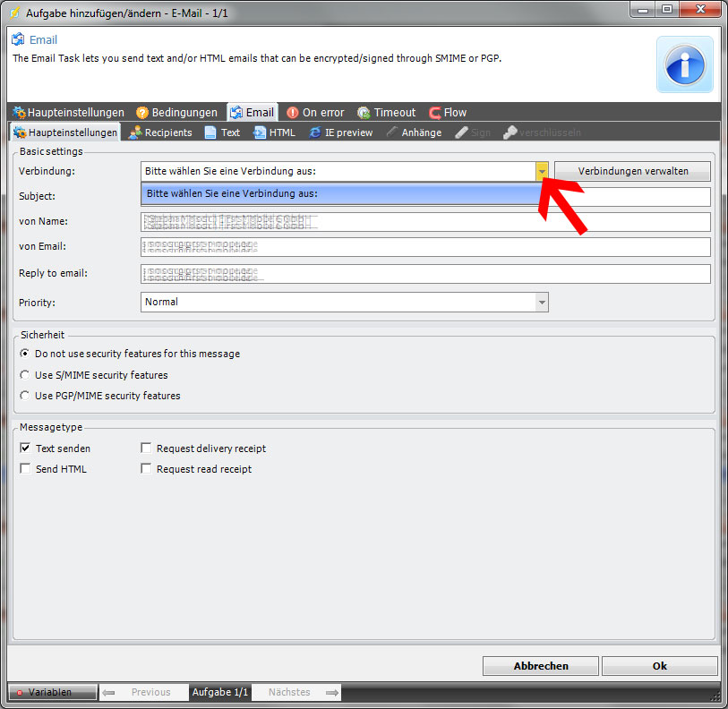Select Use PGP/MIME security features

coord(25,396)
